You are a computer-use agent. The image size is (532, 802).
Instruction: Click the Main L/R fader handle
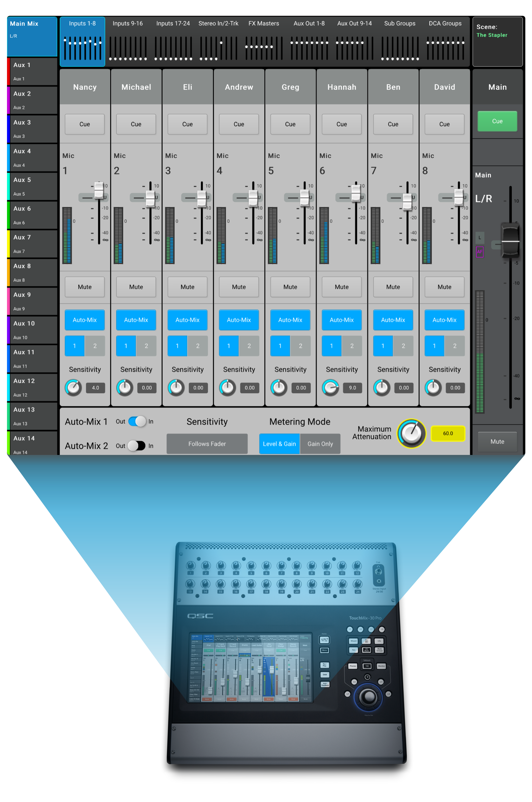[510, 241]
